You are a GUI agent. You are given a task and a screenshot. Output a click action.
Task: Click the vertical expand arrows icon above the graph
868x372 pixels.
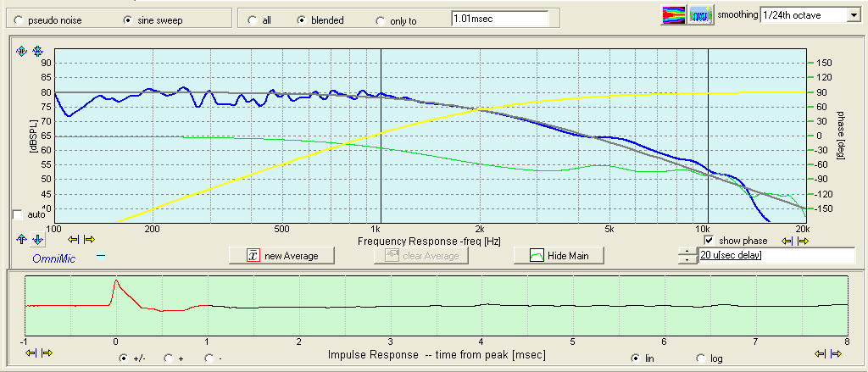22,52
